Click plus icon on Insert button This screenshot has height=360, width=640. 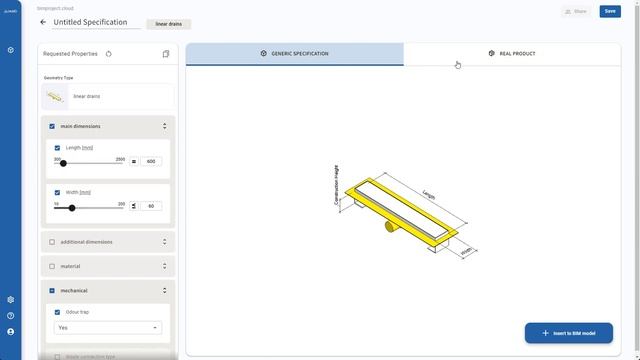click(545, 333)
